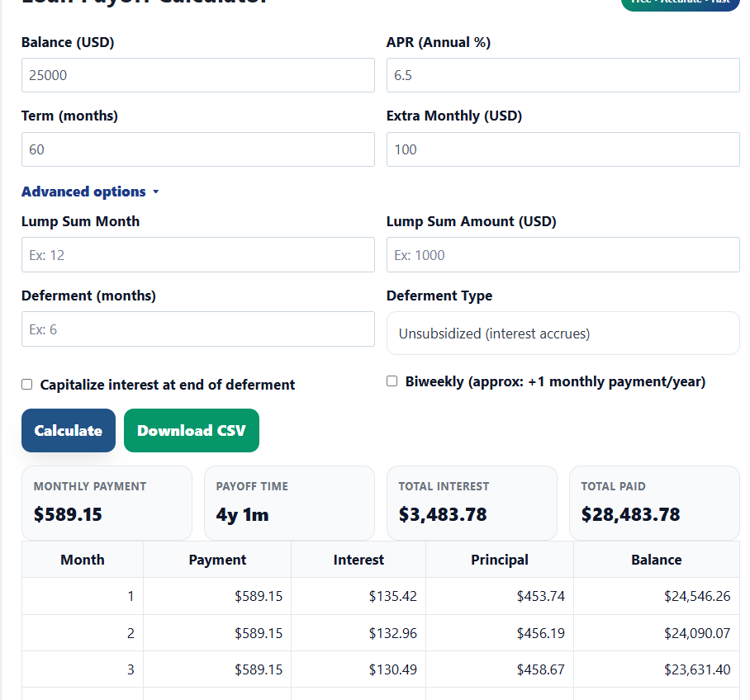
Task: Collapse the Advanced options section
Action: (x=83, y=192)
